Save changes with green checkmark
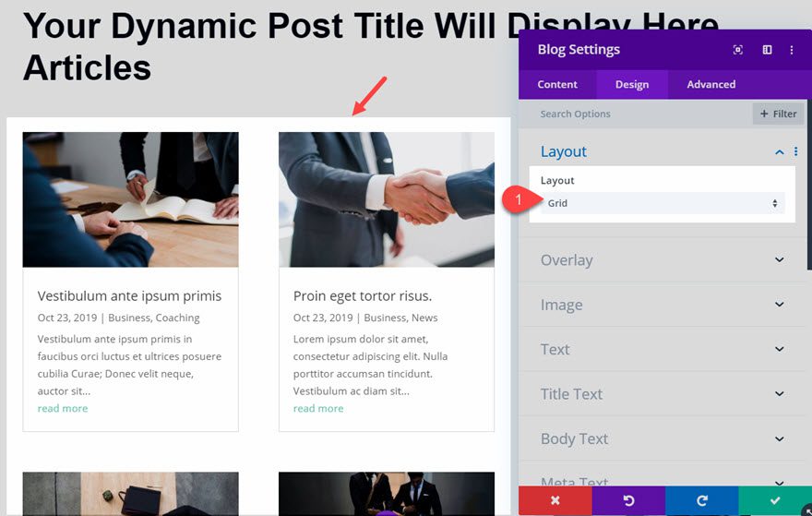Viewport: 812px width, 516px height. pyautogui.click(x=775, y=500)
